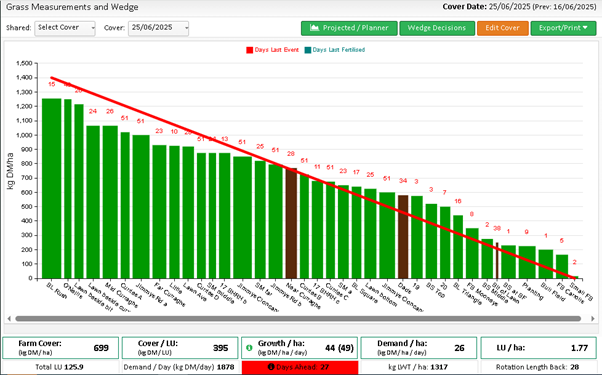Toggle Days Last Event legend series
Image resolution: width=602 pixels, height=375 pixels.
click(x=273, y=50)
